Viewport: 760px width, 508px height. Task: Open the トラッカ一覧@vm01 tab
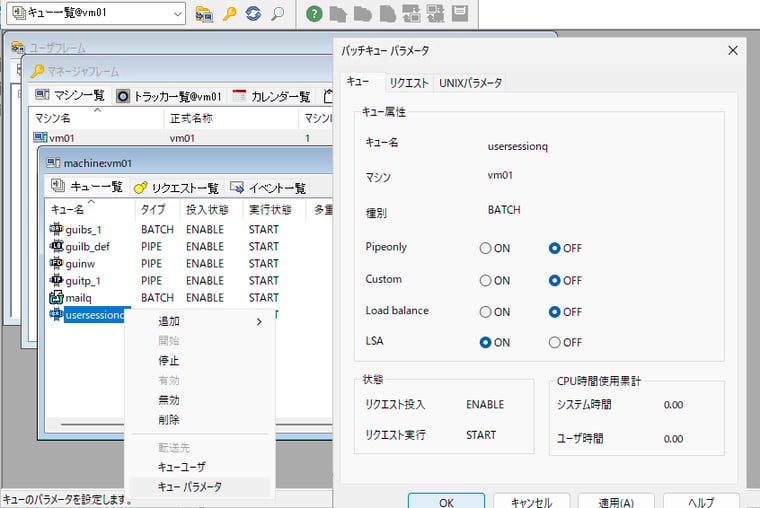coord(169,96)
